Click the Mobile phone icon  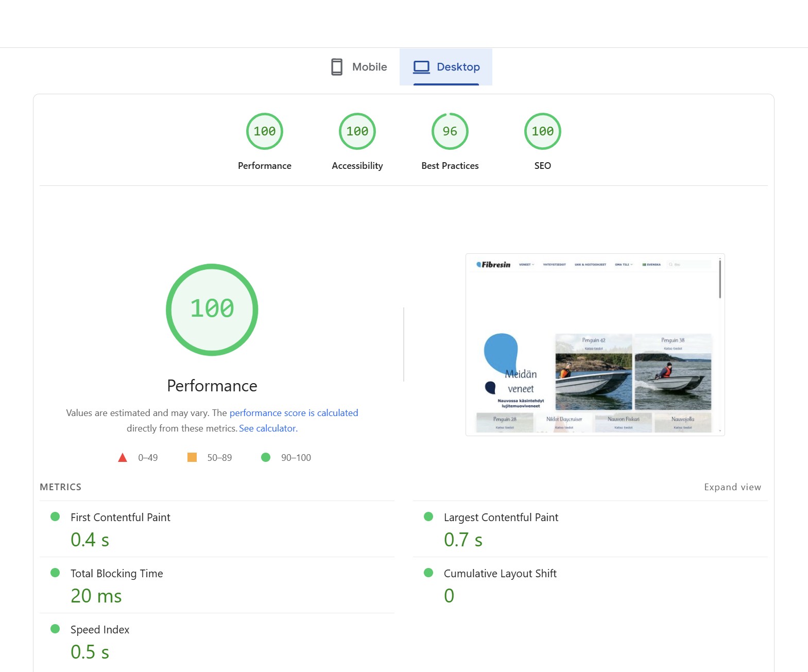pyautogui.click(x=336, y=67)
